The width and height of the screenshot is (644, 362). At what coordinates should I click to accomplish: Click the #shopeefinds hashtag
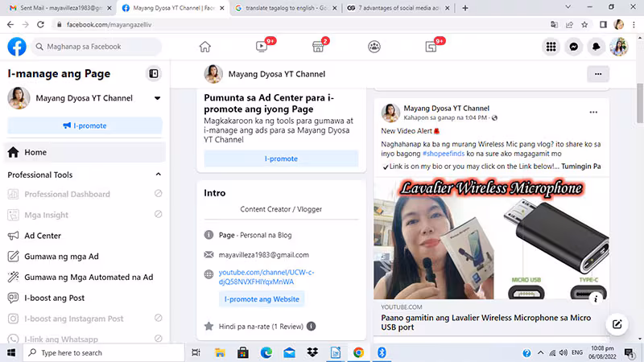[444, 154]
